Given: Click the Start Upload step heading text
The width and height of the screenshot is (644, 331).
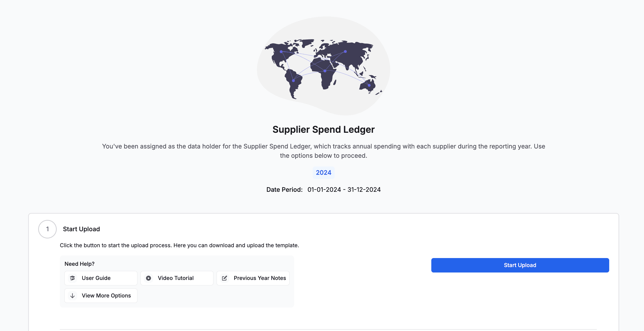Looking at the screenshot, I should click(81, 229).
